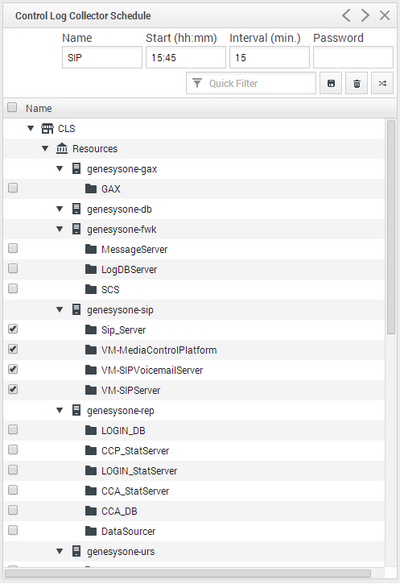The image size is (400, 584).
Task: Enable the GAX application checkbox
Action: click(13, 188)
